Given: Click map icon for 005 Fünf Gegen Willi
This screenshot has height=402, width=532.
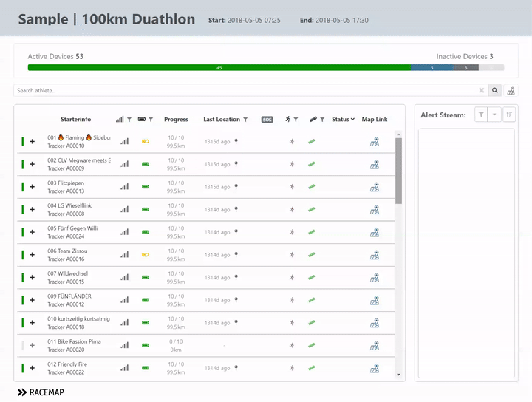Looking at the screenshot, I should click(x=375, y=232).
